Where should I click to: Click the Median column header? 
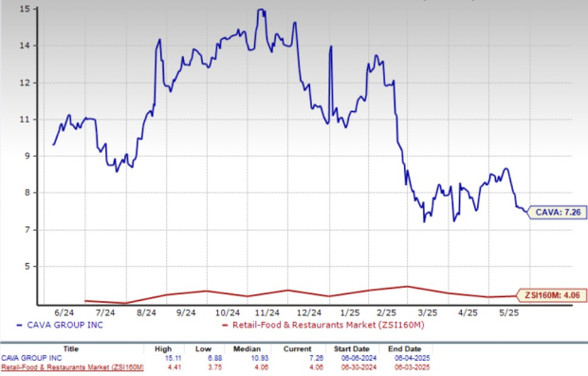coord(247,349)
